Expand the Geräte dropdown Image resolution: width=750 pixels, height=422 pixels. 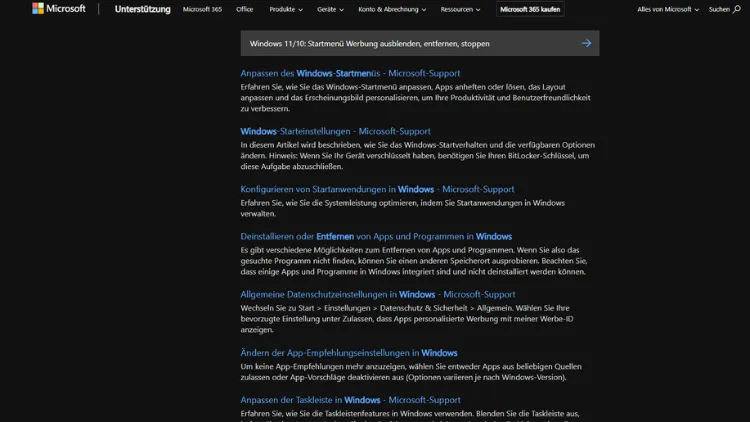click(x=330, y=9)
